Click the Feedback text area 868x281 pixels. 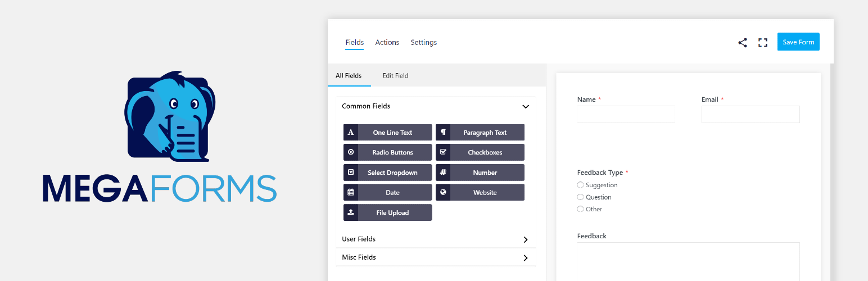click(x=689, y=261)
